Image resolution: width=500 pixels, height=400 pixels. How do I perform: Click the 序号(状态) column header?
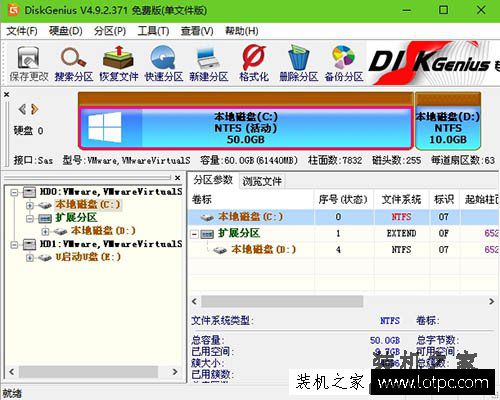point(343,200)
